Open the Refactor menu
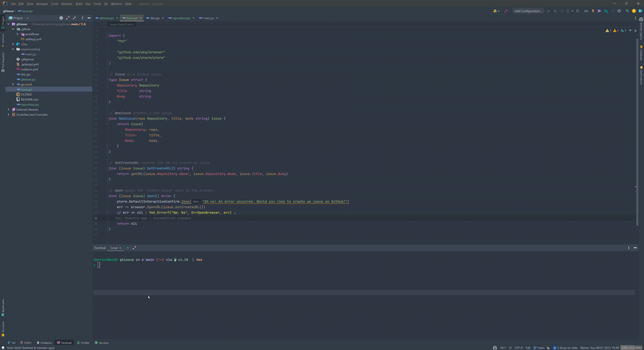 pyautogui.click(x=67, y=4)
